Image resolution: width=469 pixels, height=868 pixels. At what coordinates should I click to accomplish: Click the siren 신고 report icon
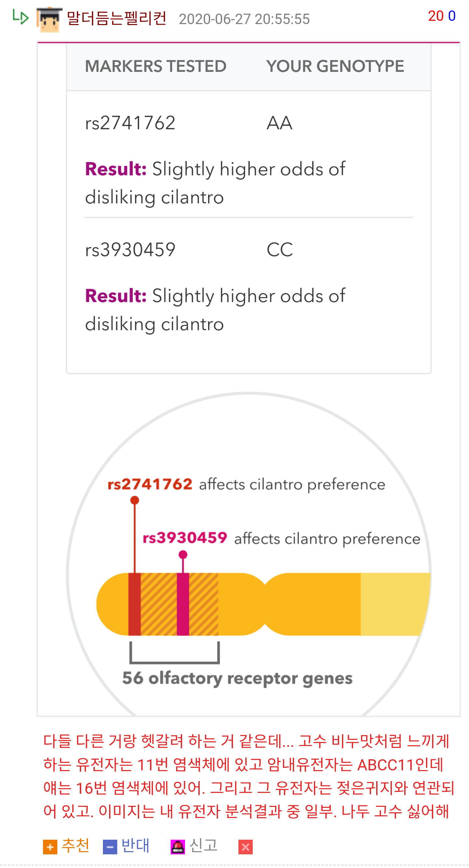178,847
